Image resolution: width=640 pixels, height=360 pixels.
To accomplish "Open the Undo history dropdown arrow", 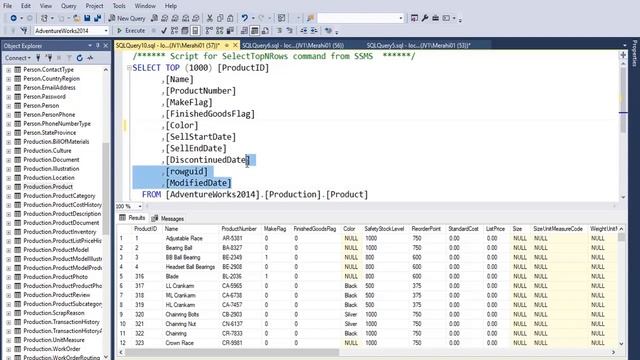I will click(253, 18).
